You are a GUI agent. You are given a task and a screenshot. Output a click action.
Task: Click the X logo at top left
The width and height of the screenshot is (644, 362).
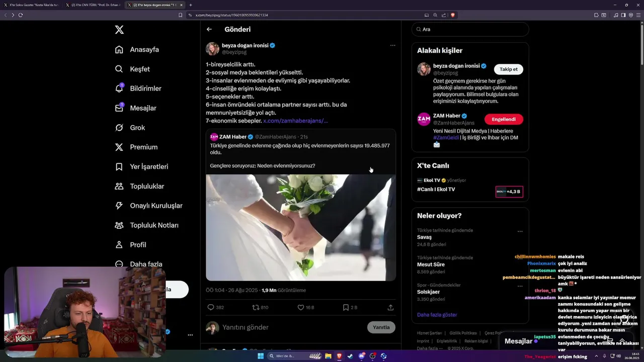click(x=119, y=30)
